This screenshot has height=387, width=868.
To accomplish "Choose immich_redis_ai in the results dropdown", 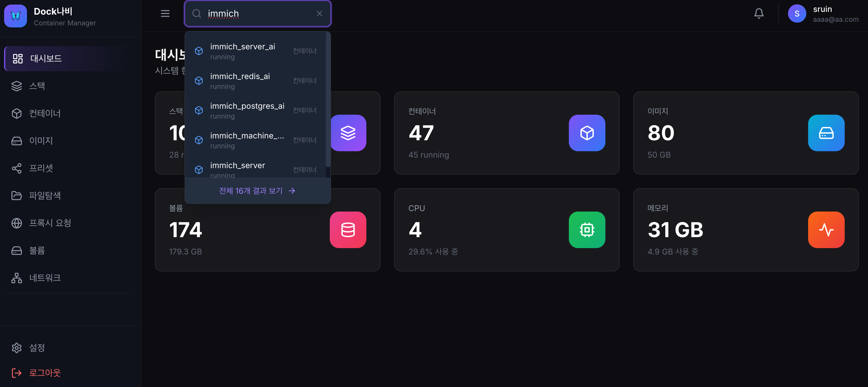I will click(240, 80).
